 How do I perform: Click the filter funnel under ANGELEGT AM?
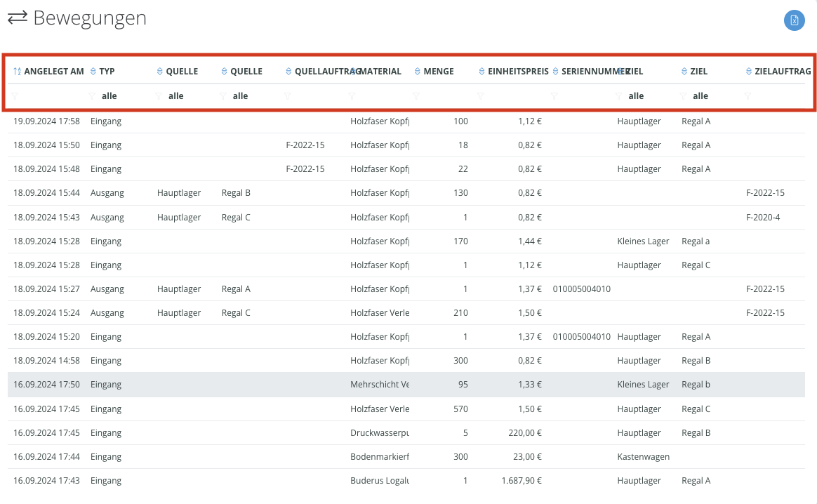15,96
